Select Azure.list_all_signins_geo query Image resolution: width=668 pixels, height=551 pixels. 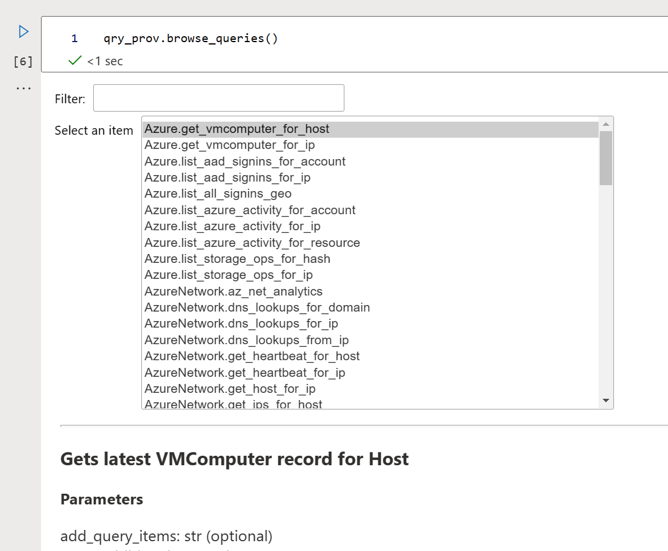[217, 194]
